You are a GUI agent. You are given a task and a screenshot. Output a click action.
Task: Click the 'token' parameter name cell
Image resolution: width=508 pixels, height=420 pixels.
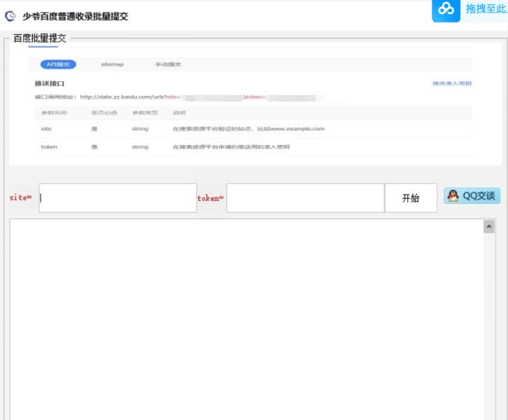pos(49,147)
